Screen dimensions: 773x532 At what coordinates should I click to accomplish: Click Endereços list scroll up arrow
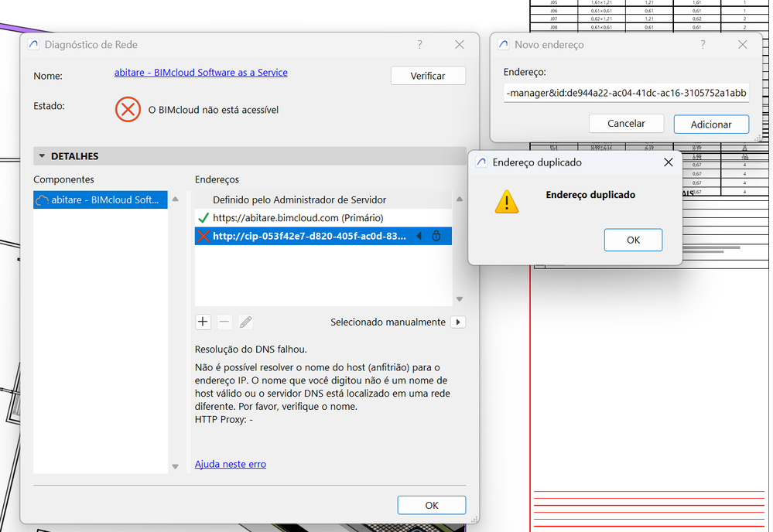coord(459,199)
